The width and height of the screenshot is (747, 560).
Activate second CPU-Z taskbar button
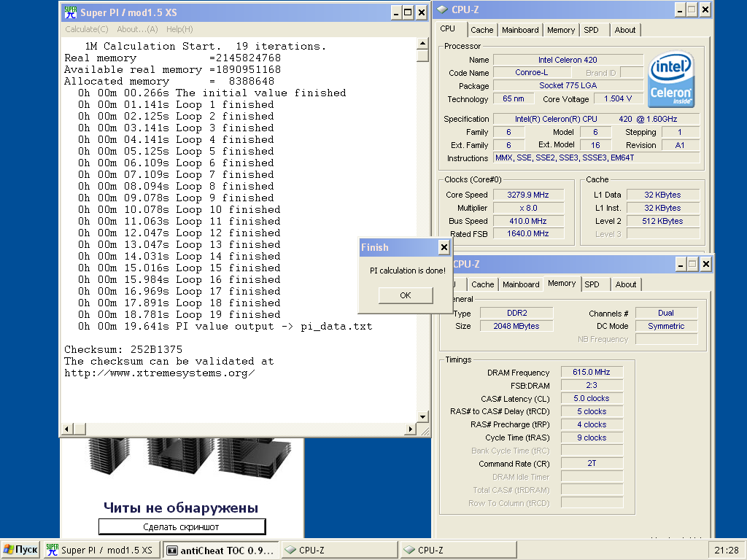(x=458, y=550)
